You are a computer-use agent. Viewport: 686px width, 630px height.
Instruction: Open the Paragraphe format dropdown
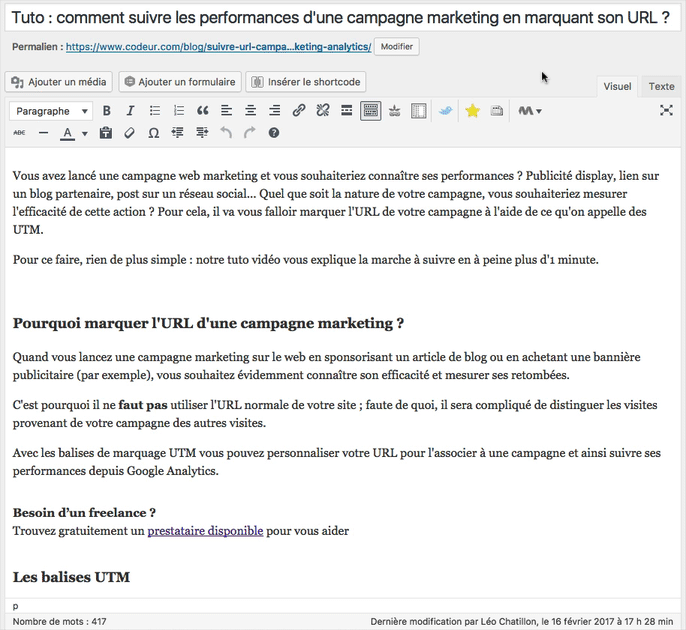click(50, 111)
